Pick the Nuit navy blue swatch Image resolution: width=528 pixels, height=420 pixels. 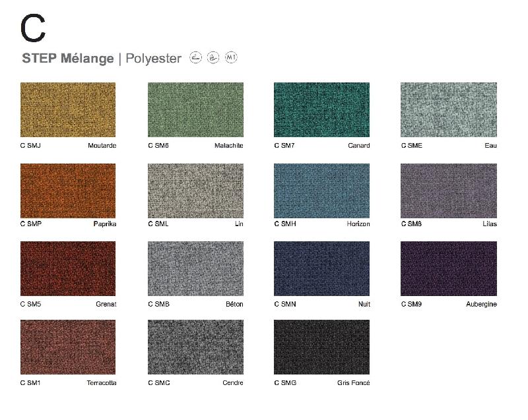tap(321, 268)
